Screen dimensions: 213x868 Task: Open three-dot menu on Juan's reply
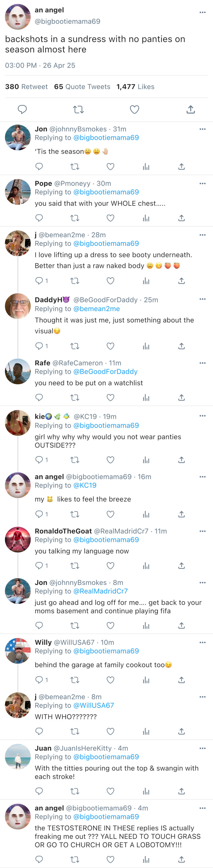pyautogui.click(x=203, y=748)
